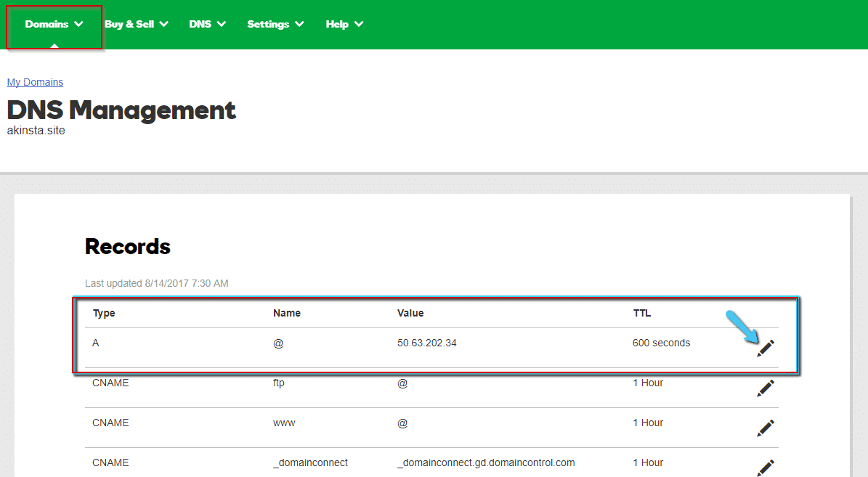Go to the My Domains link
Screen dimensions: 868x477
(x=35, y=83)
